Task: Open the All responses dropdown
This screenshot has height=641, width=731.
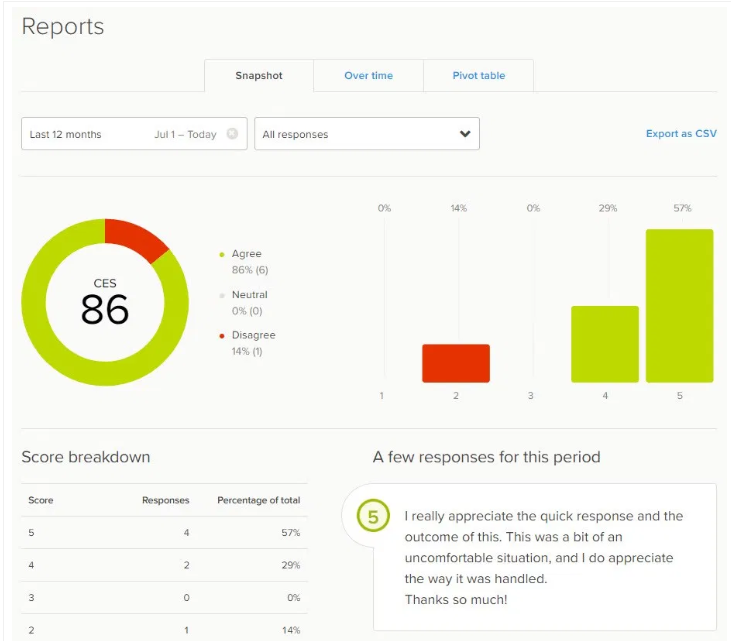Action: (x=366, y=134)
